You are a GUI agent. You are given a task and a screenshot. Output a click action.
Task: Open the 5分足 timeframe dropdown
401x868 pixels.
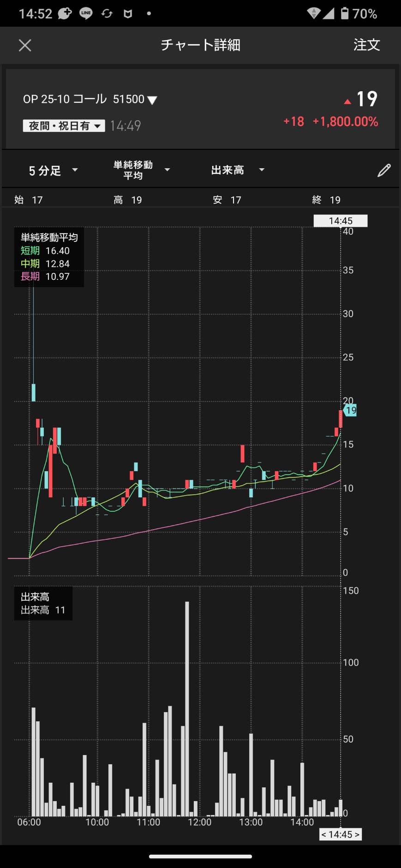(x=53, y=171)
